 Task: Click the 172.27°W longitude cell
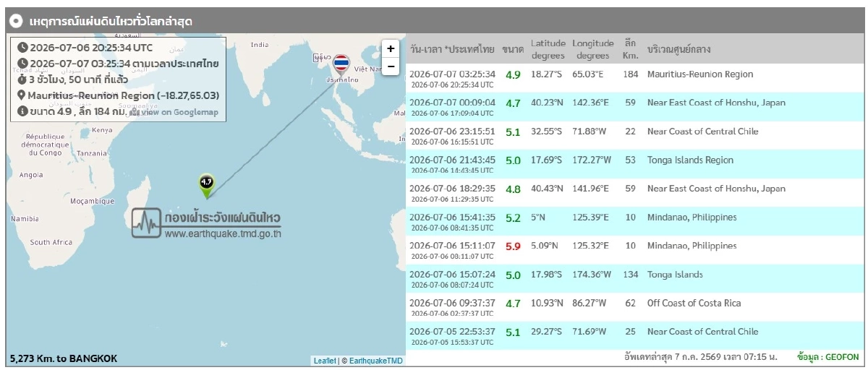click(x=593, y=160)
